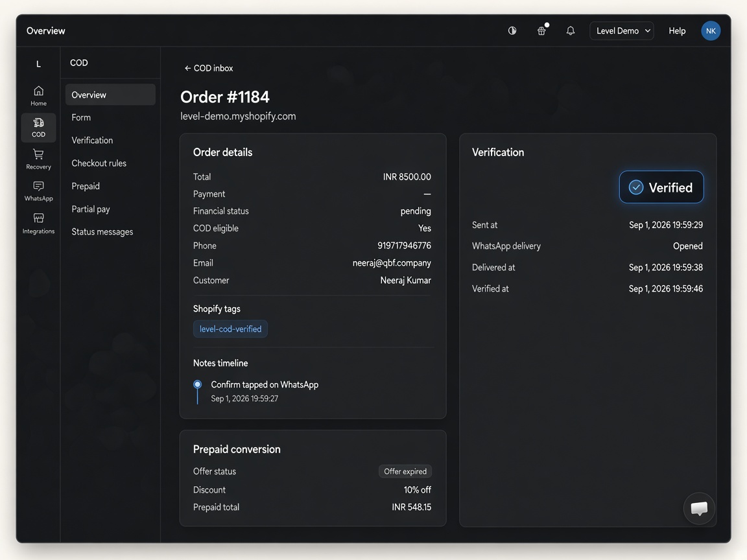Click Confirm tapped on WhatsApp note
The image size is (747, 560).
click(x=265, y=385)
